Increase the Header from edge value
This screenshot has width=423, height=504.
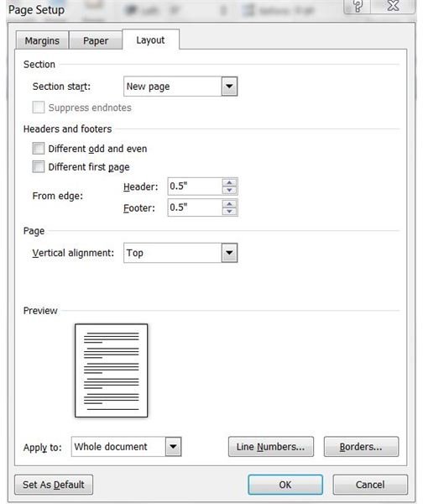pos(229,182)
